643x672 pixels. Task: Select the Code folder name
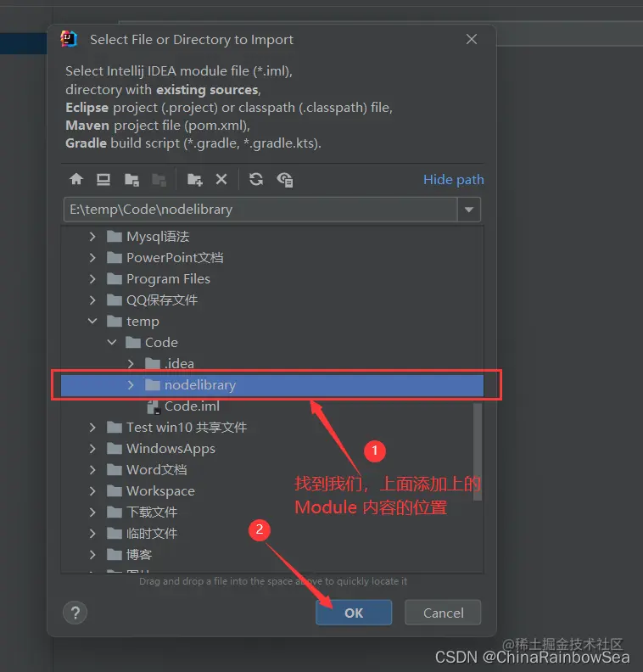pos(161,343)
